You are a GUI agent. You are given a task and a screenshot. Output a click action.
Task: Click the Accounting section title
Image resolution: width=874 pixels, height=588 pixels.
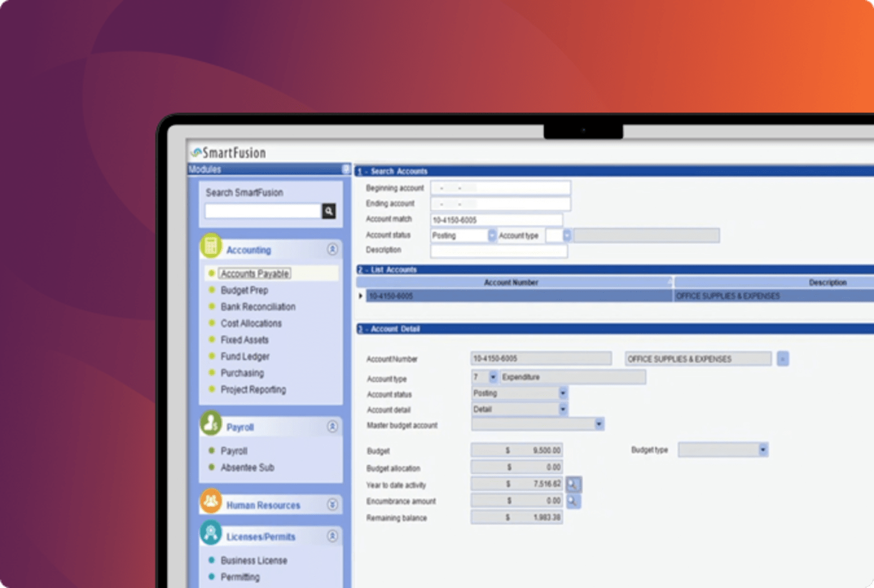point(248,250)
